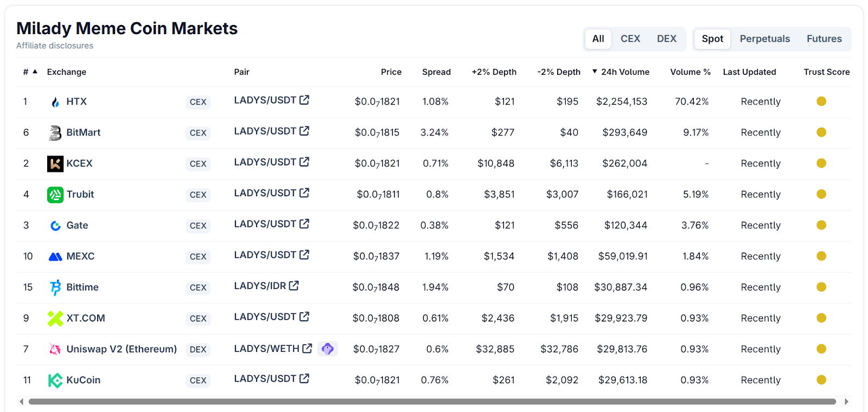The image size is (868, 412).
Task: Click the $10,848 depth value
Action: (x=496, y=163)
